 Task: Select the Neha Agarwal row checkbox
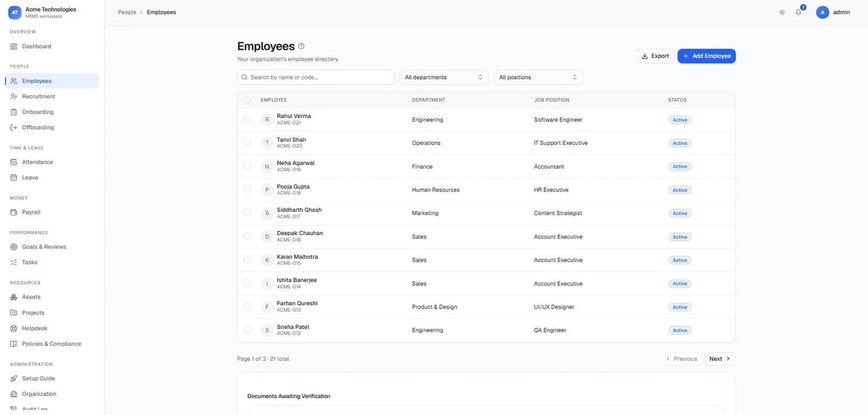click(x=247, y=166)
